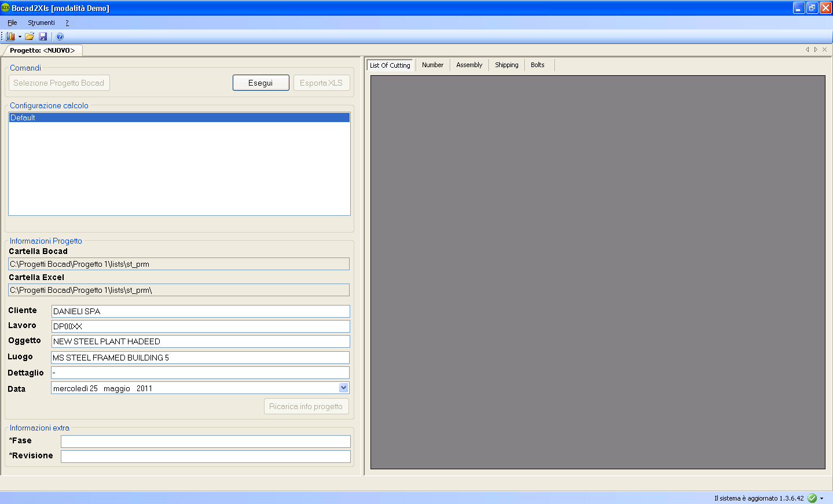Viewport: 833px width, 504px height.
Task: Click the month maggio in the date field
Action: tap(117, 388)
